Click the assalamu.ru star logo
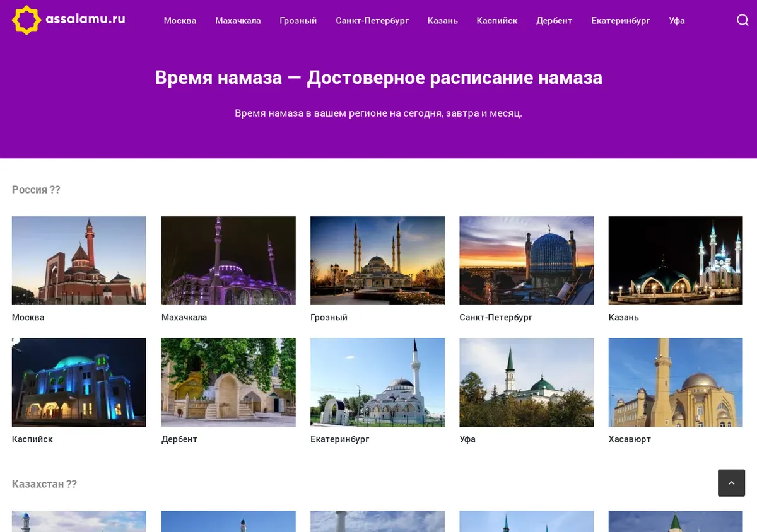Screen dimensions: 757x532 click(x=27, y=20)
